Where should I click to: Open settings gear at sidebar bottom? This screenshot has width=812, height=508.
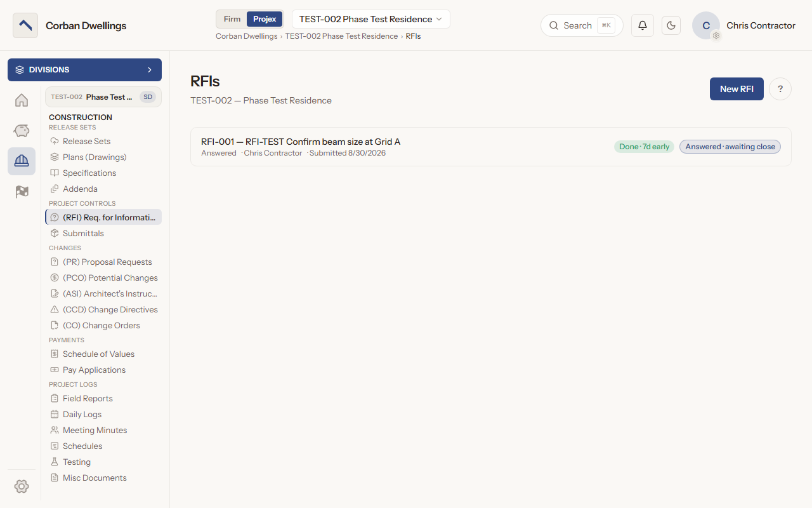tap(22, 486)
